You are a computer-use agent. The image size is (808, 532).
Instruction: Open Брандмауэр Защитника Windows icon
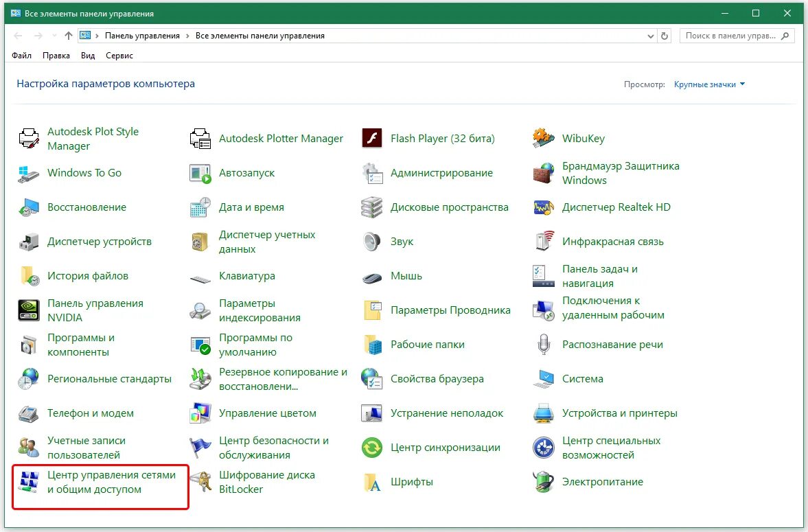tap(544, 173)
